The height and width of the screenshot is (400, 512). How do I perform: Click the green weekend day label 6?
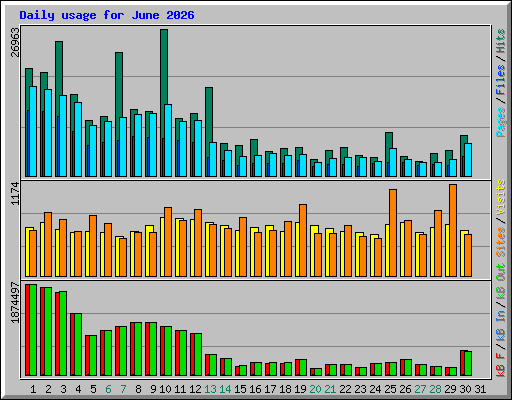click(108, 389)
